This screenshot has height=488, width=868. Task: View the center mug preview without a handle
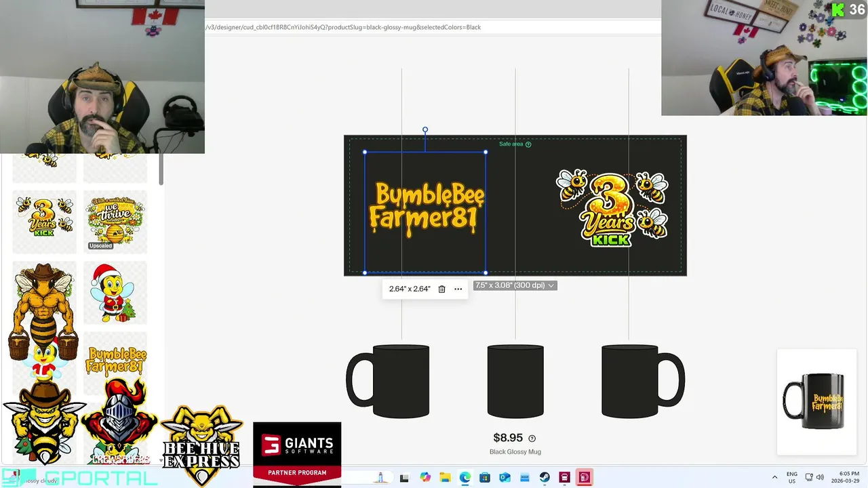coord(515,381)
